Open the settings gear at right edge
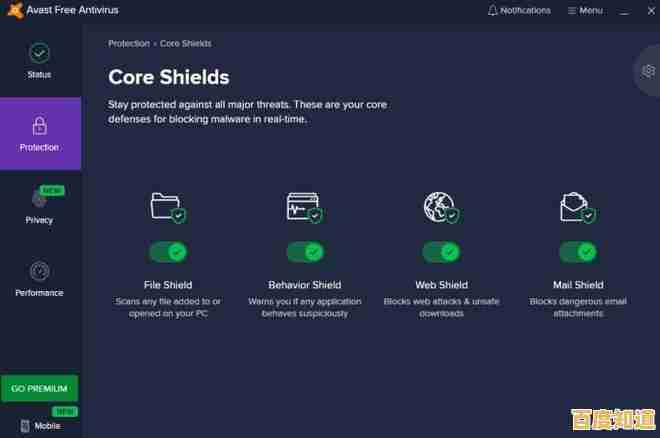The height and width of the screenshot is (438, 660). pos(648,71)
